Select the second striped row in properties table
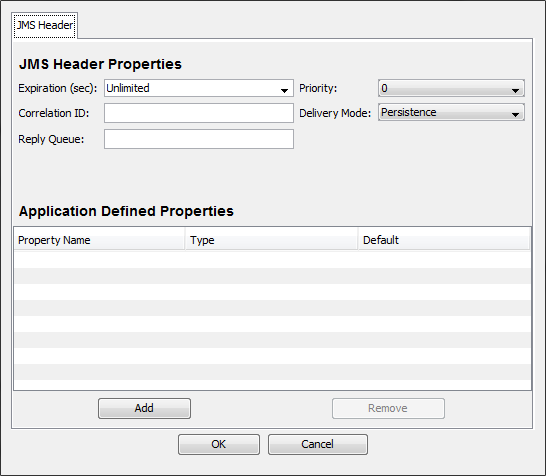This screenshot has width=546, height=476. click(272, 276)
